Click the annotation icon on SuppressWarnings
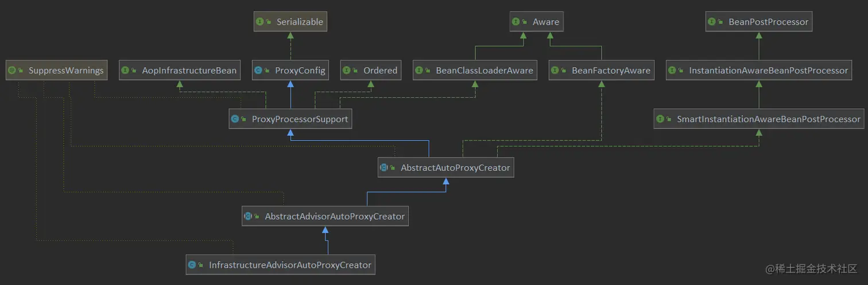868x285 pixels. point(12,71)
